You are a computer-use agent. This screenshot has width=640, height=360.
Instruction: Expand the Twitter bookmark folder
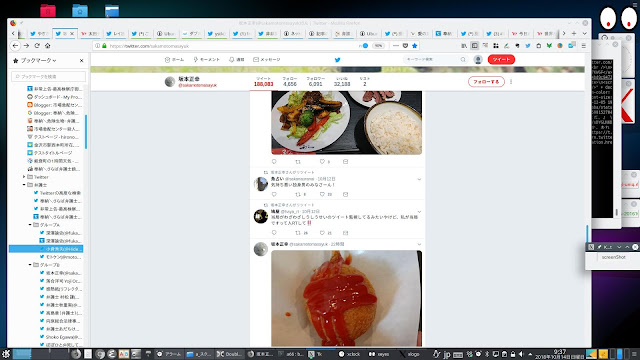point(24,177)
